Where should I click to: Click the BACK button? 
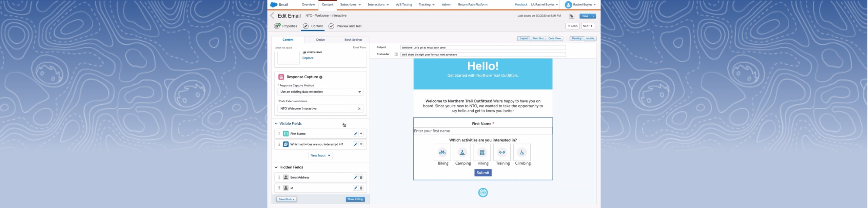pyautogui.click(x=572, y=26)
